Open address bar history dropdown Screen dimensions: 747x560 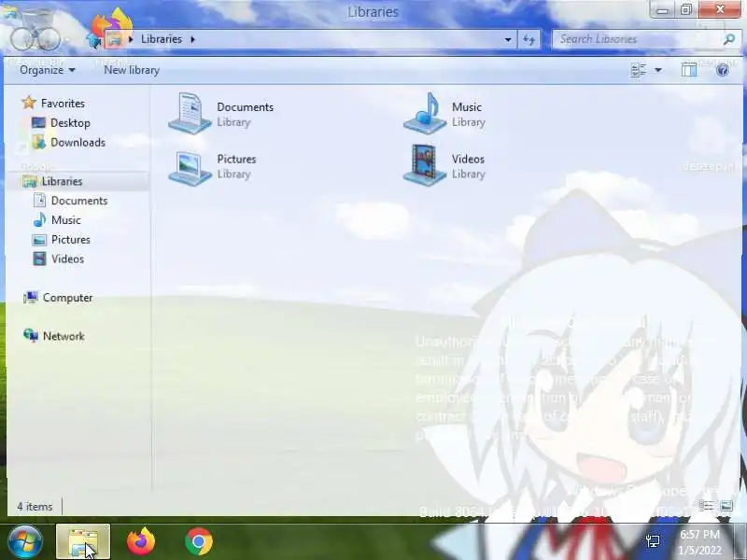point(508,39)
